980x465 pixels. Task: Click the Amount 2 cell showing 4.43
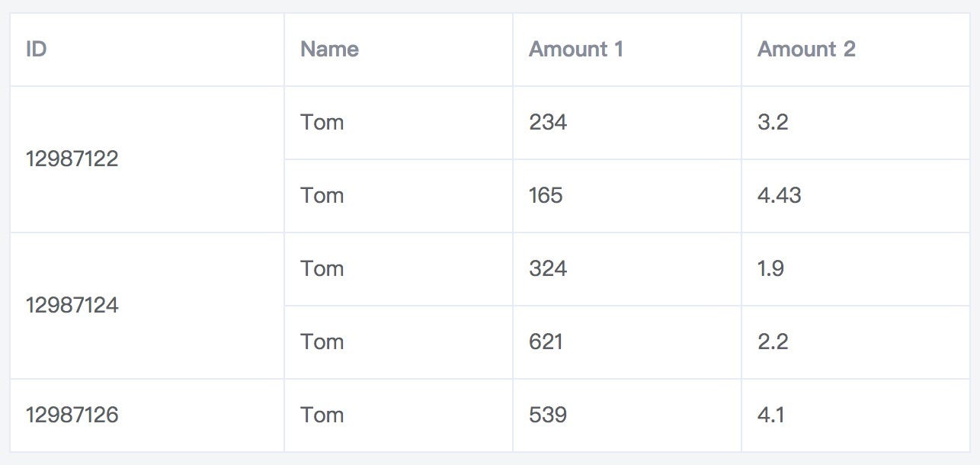856,196
